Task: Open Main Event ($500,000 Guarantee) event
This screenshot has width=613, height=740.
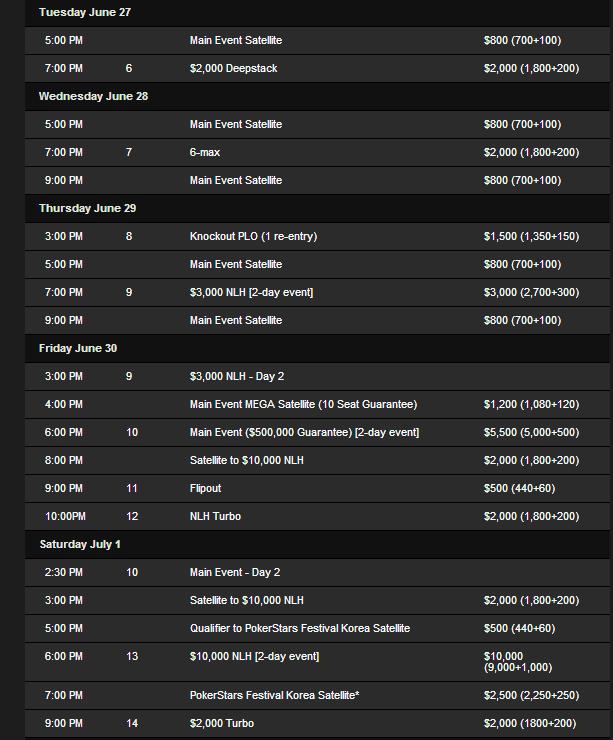Action: [304, 432]
